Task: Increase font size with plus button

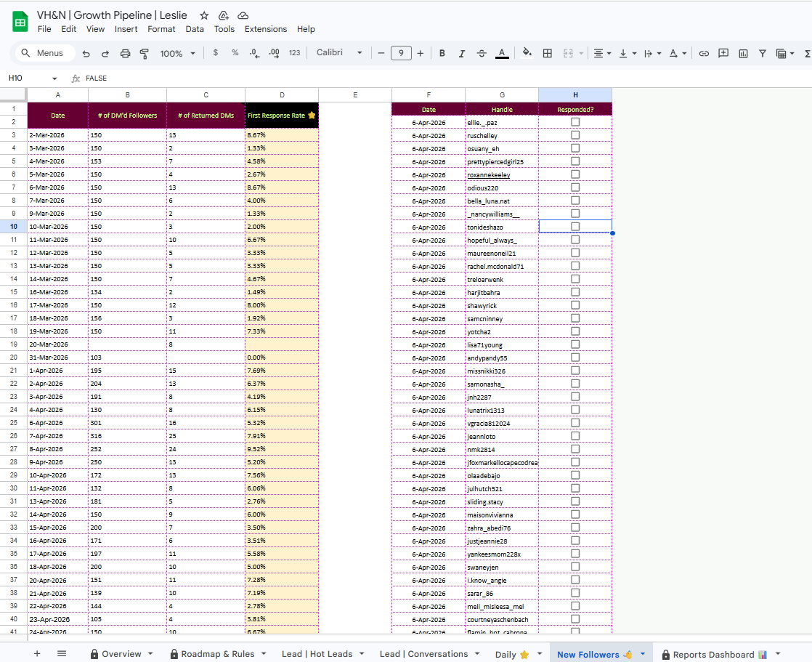Action: click(420, 53)
